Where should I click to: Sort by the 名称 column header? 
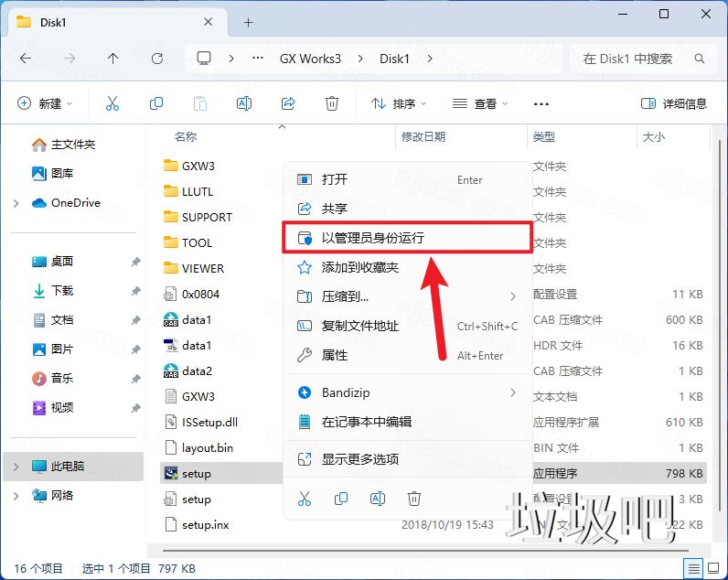click(186, 136)
